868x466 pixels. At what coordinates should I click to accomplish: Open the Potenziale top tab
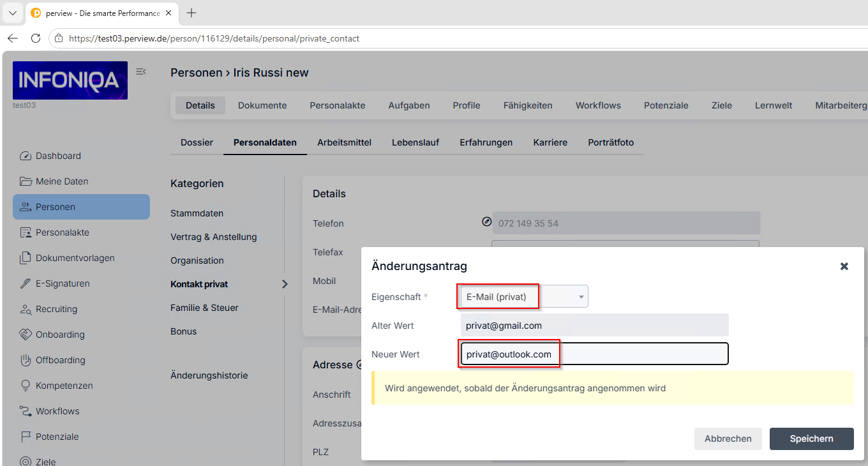pos(666,105)
